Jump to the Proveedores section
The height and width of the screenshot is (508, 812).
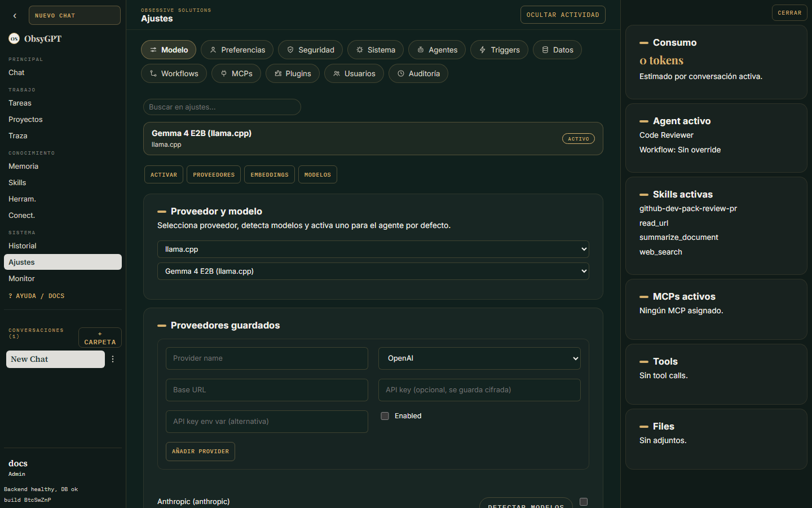pos(214,174)
